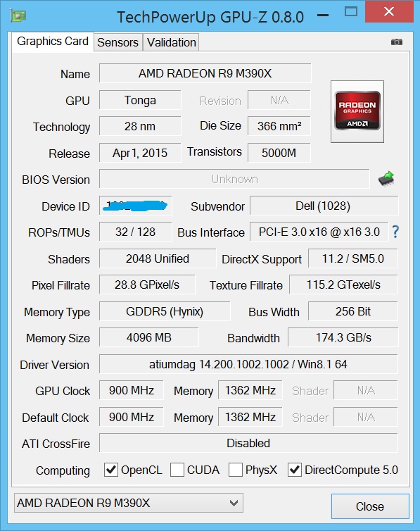Click the Release field Apr 1, 2015
The width and height of the screenshot is (420, 531).
coord(140,153)
